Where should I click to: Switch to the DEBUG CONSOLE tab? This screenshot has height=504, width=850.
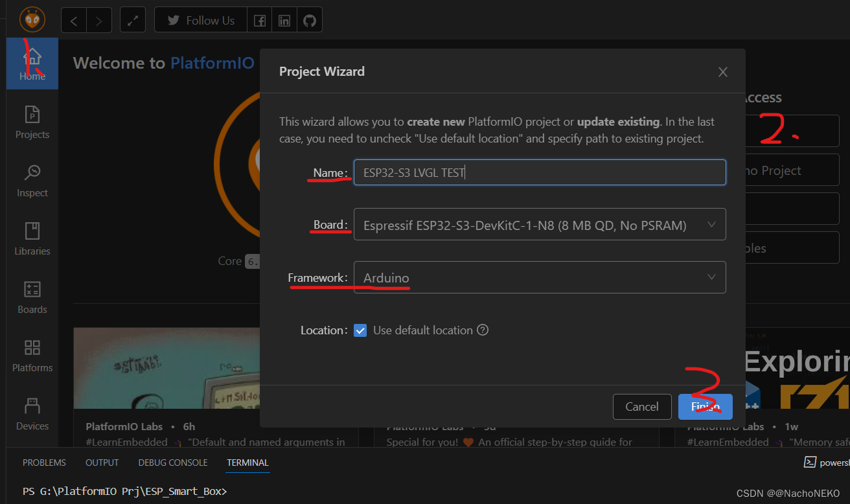click(173, 463)
